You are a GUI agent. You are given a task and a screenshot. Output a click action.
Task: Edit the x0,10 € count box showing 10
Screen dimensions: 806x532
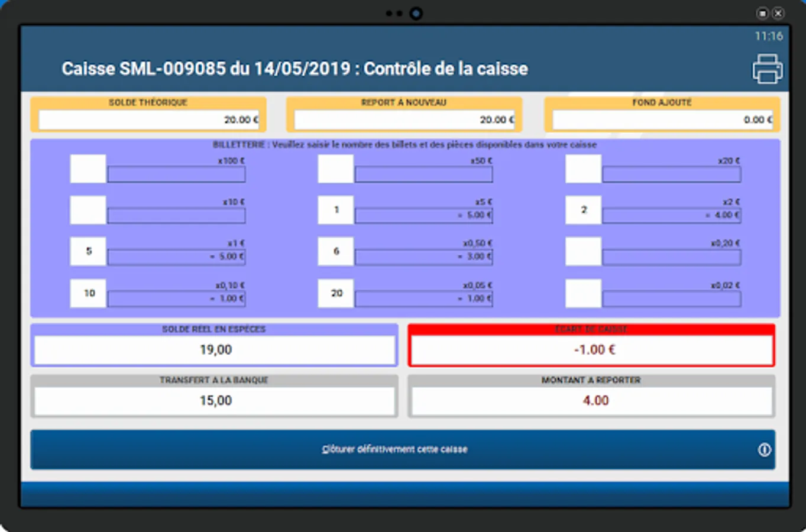coord(88,293)
